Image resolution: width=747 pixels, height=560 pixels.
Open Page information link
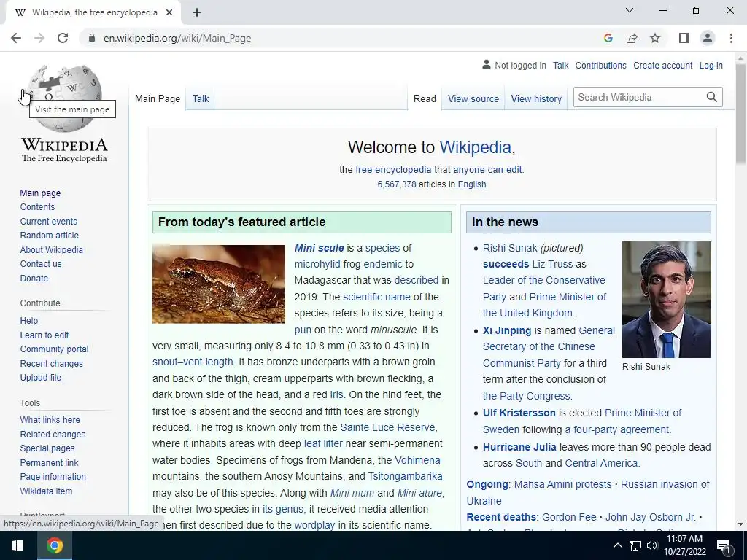coord(53,476)
